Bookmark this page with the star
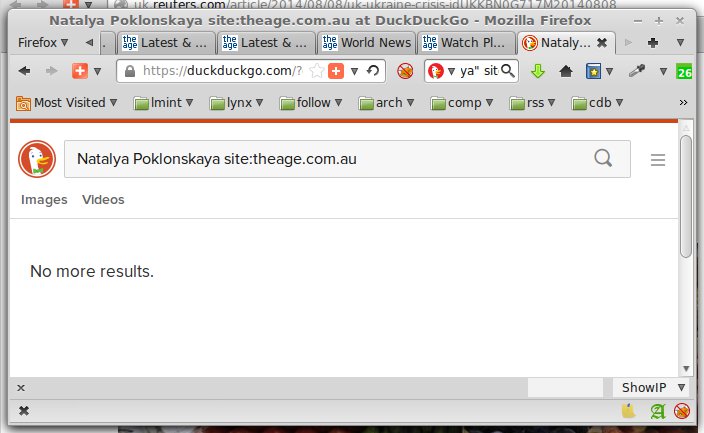The height and width of the screenshot is (433, 704). pyautogui.click(x=316, y=71)
